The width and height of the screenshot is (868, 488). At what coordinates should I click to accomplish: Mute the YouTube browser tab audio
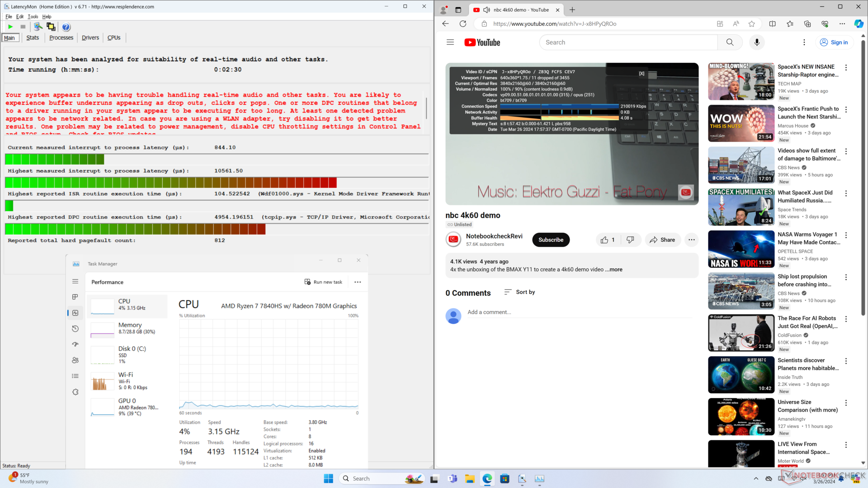coord(486,10)
